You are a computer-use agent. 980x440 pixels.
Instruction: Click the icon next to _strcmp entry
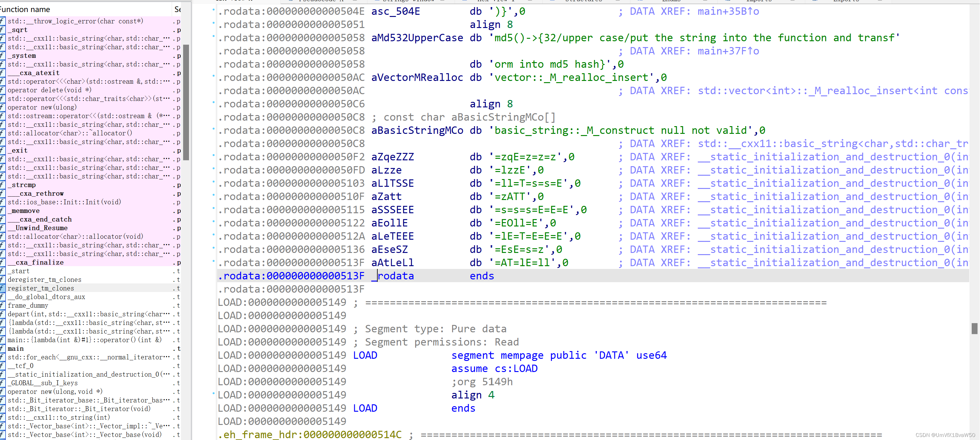click(x=2, y=185)
